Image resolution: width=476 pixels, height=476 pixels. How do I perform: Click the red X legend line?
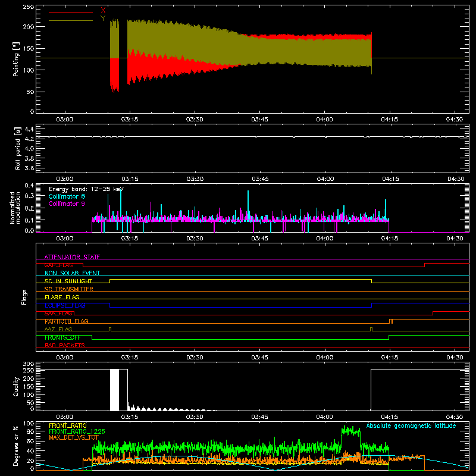tap(71, 12)
